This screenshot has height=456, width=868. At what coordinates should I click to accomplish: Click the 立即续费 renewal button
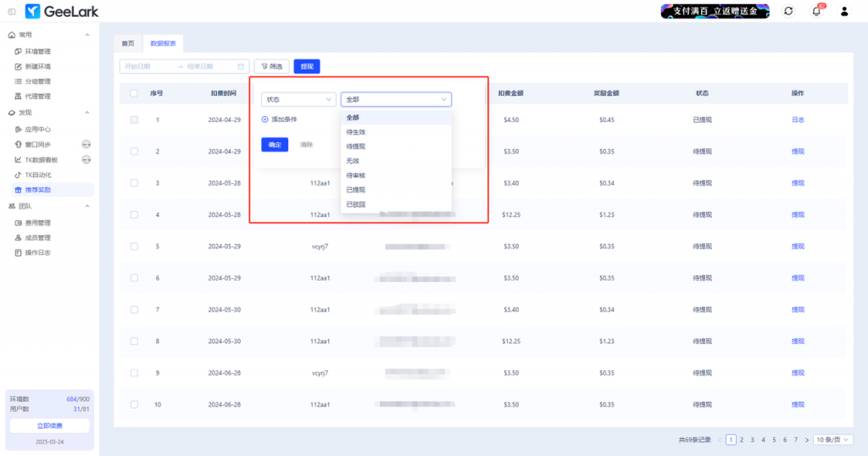click(49, 425)
